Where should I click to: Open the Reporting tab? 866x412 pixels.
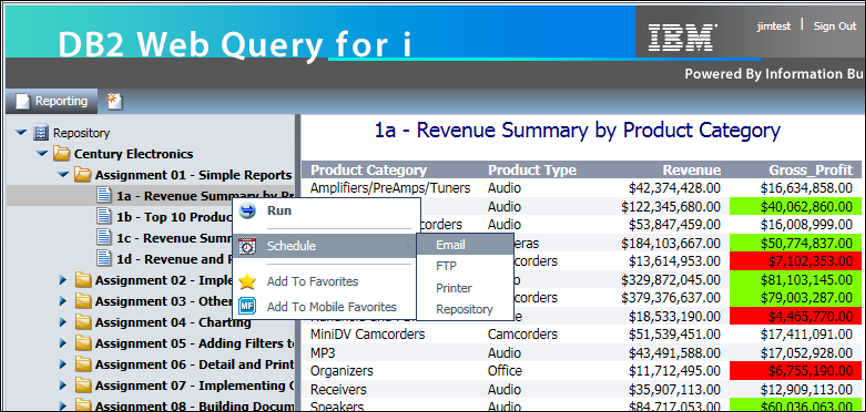(51, 101)
